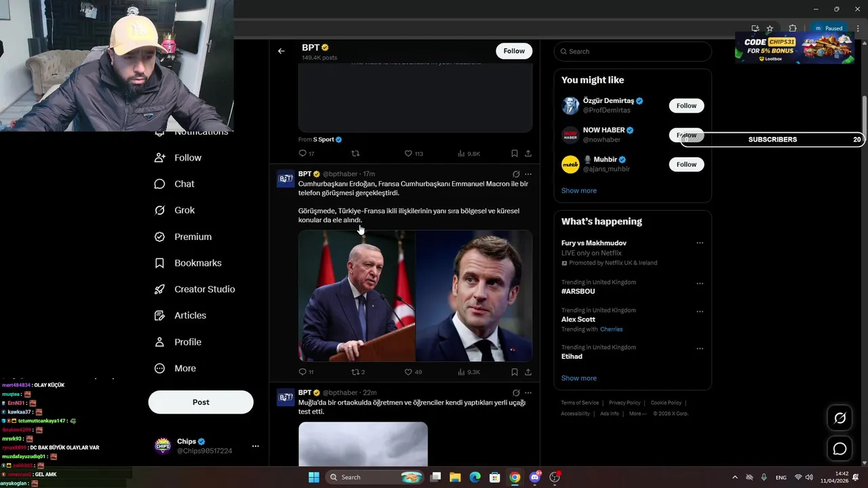Viewport: 868px width, 488px height.
Task: Show more trends under What's happening
Action: pos(579,378)
